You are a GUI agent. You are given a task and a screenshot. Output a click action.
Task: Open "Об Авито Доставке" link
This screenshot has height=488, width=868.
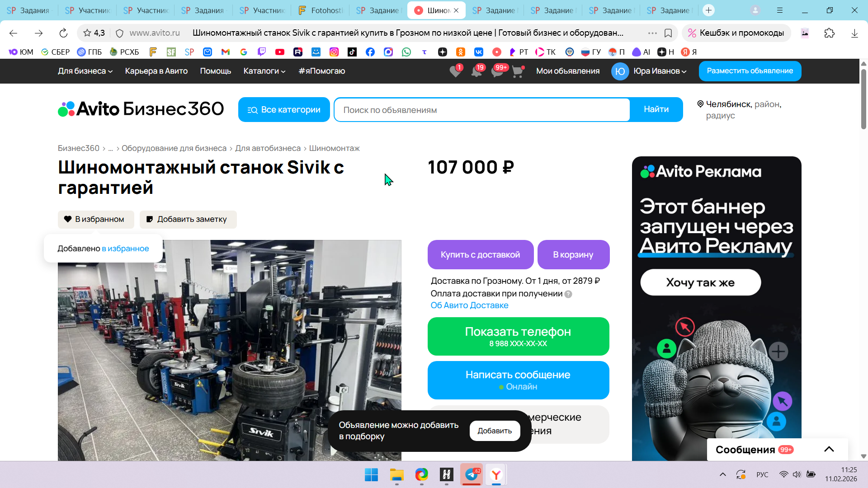tap(469, 305)
